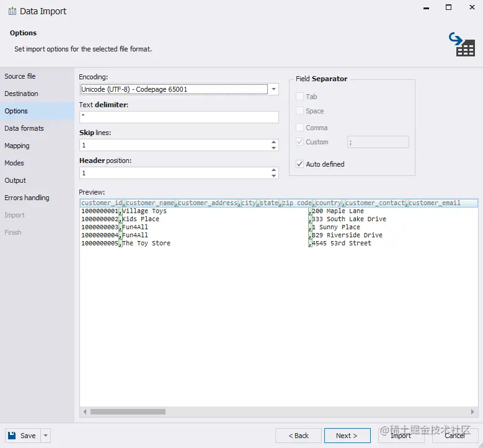Screen dimensions: 483x448
Task: Click the Back button
Action: point(298,436)
